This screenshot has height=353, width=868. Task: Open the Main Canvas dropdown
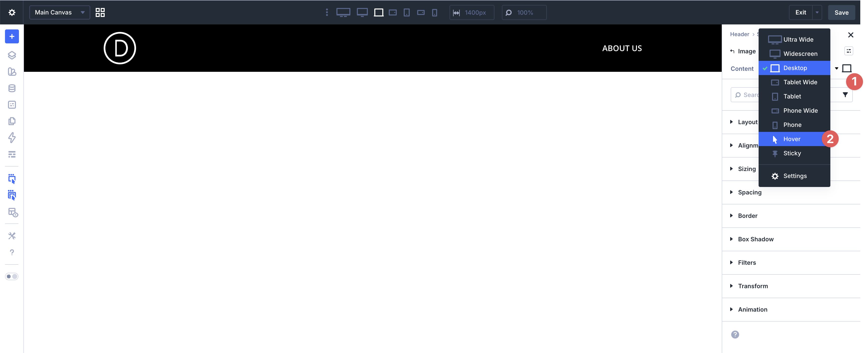click(x=59, y=12)
